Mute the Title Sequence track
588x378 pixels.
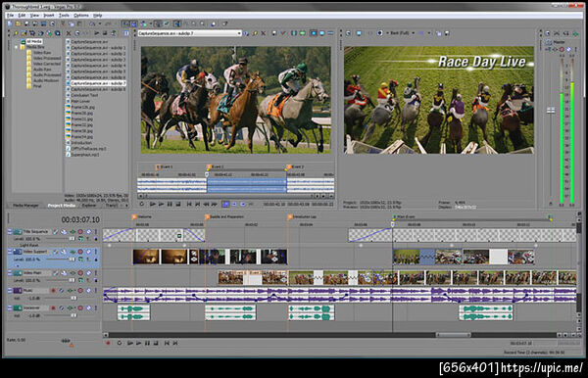click(x=80, y=232)
